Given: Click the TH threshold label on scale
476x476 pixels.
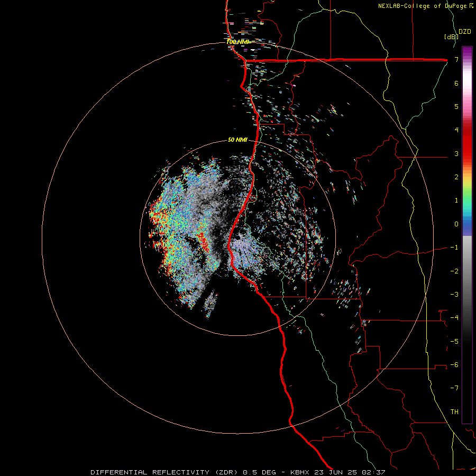Looking at the screenshot, I should click(454, 412).
